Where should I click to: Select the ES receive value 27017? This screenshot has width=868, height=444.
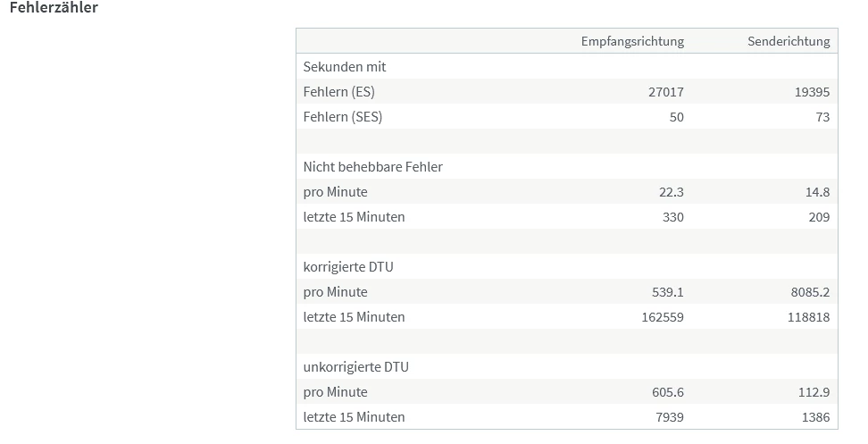(x=665, y=92)
